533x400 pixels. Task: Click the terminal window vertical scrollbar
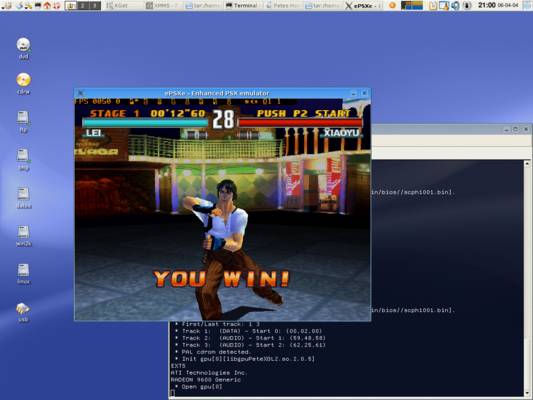tap(527, 279)
